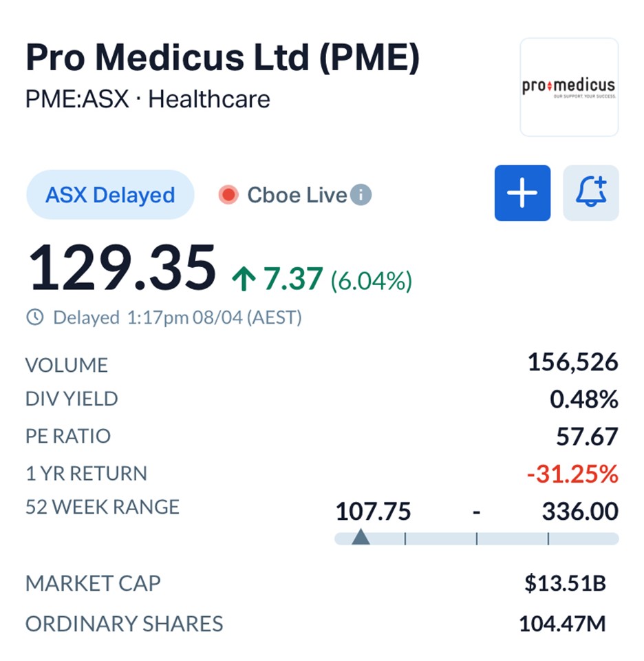The image size is (644, 661).
Task: Click the 52 week high 336.00
Action: [x=580, y=512]
